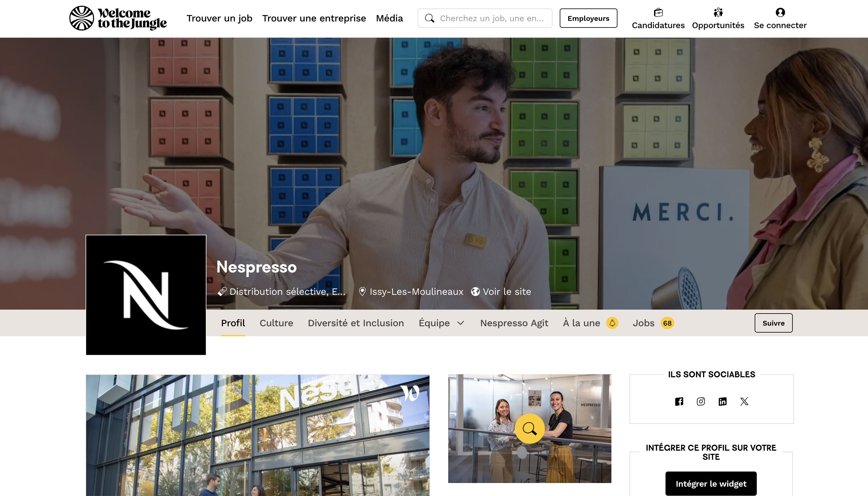
Task: Click the 68 jobs count badge
Action: (x=667, y=323)
